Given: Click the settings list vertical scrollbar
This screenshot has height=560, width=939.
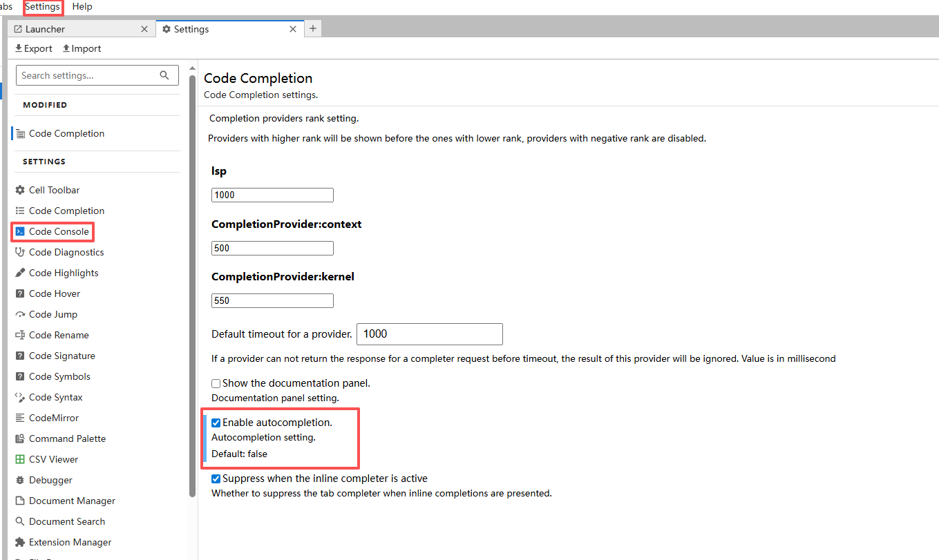Looking at the screenshot, I should (192, 276).
